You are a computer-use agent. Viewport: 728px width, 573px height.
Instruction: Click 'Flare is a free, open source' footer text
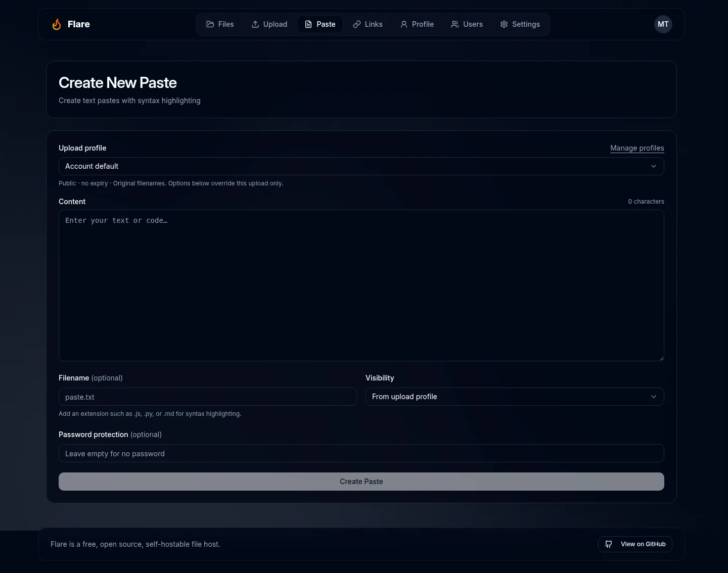click(x=135, y=544)
